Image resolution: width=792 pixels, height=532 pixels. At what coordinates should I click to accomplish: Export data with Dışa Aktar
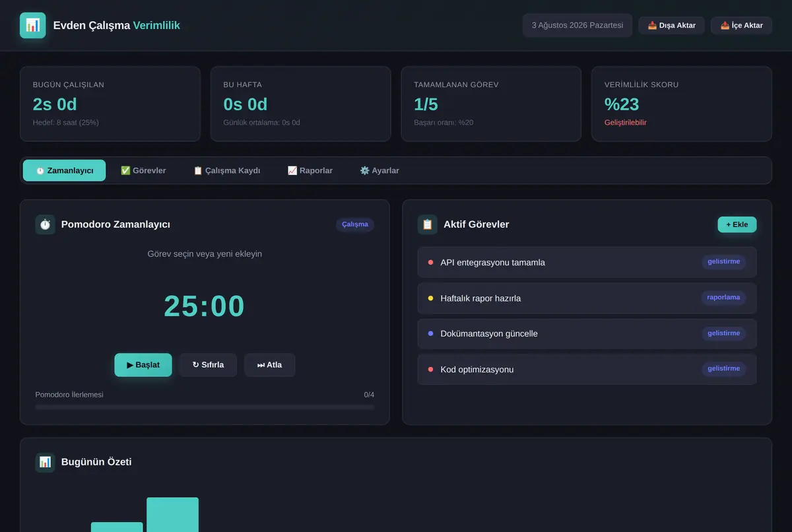(x=672, y=25)
